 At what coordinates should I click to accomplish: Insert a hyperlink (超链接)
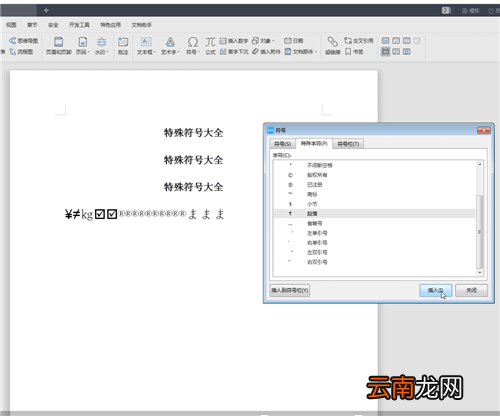coord(333,46)
